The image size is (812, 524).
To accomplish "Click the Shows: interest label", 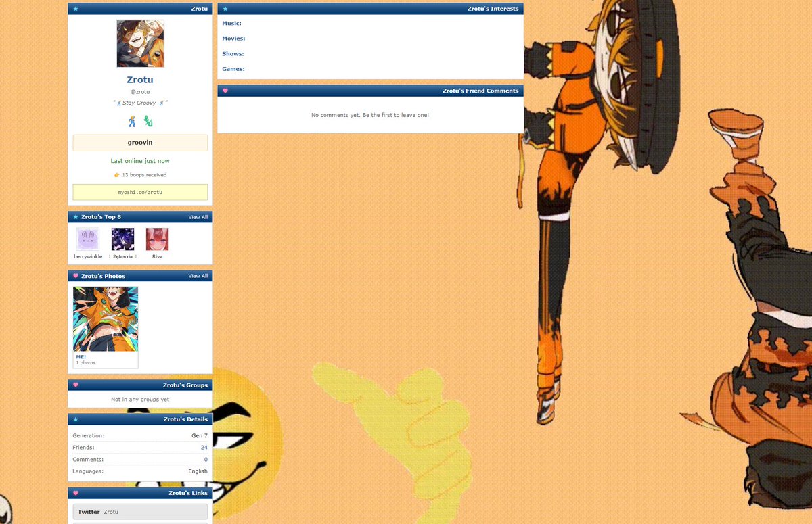I will [x=233, y=54].
